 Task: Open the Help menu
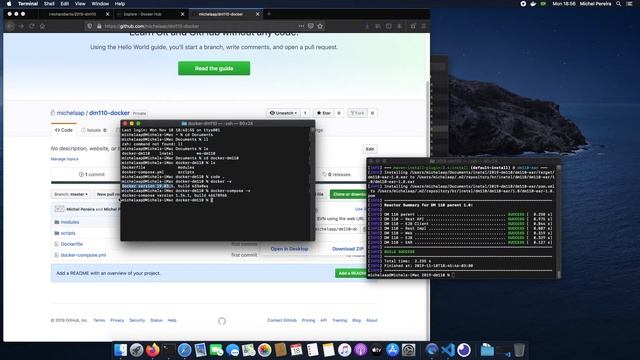coord(120,4)
